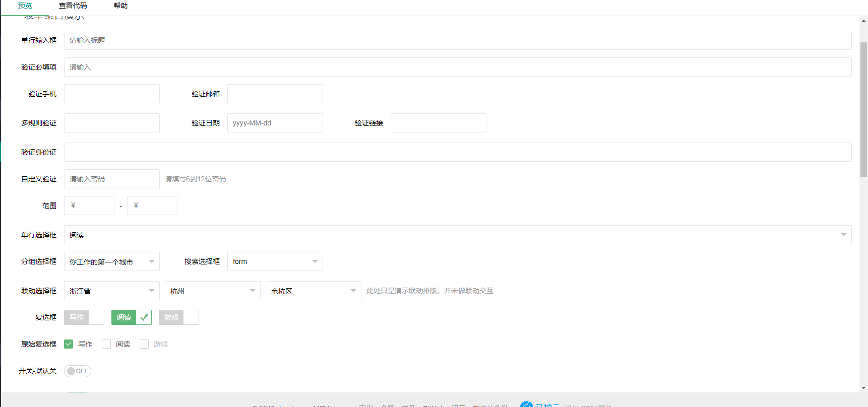Uncheck the green 阅读 styled checkbox
868x407 pixels.
(131, 317)
